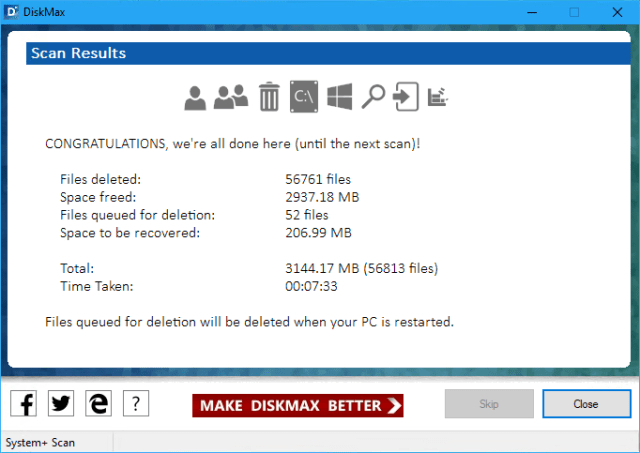Click the magnifying glass scan icon
Viewport: 640px width, 453px height.
click(x=373, y=97)
